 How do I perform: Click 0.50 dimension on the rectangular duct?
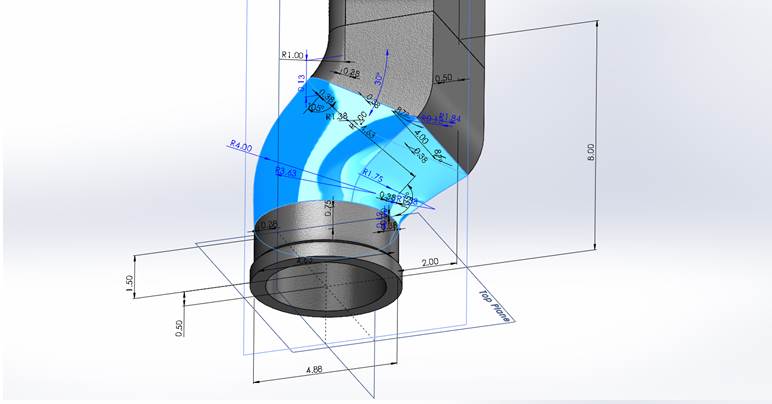(444, 78)
